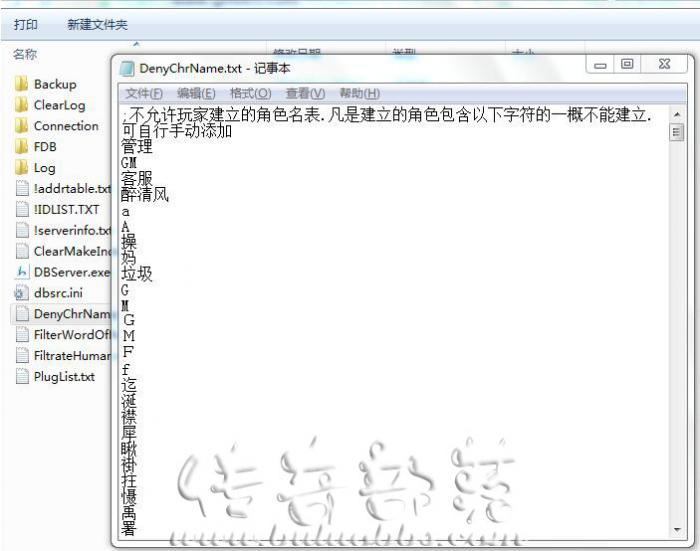The width and height of the screenshot is (700, 551).
Task: Open the 编辑(E) menu
Action: 196,93
